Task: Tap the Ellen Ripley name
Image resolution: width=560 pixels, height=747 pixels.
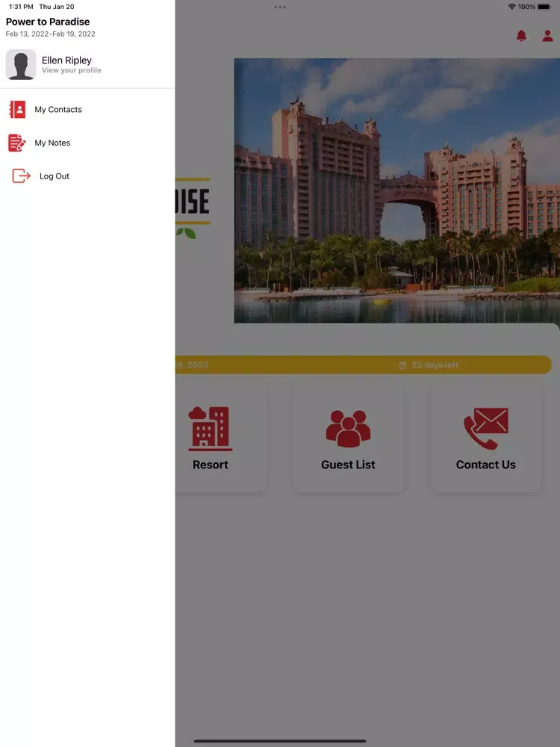Action: 66,60
